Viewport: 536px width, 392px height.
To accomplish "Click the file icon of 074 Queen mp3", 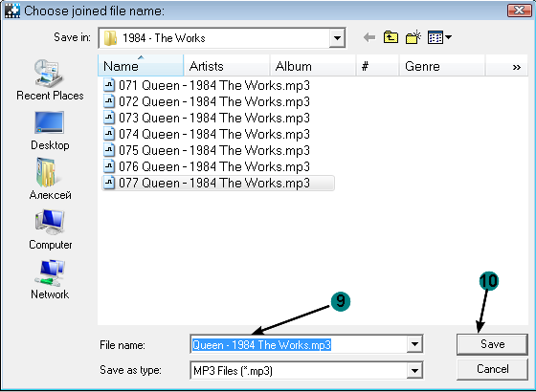I will click(x=109, y=134).
